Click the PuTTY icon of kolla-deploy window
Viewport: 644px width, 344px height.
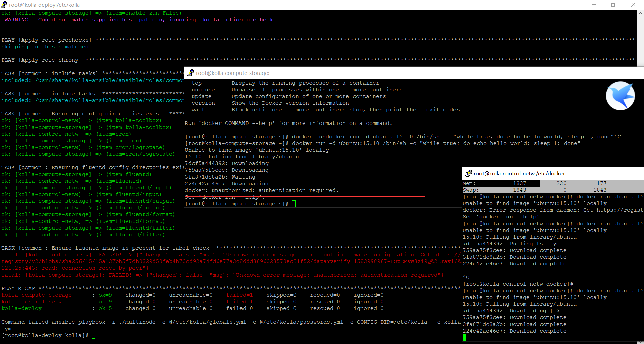pos(4,5)
